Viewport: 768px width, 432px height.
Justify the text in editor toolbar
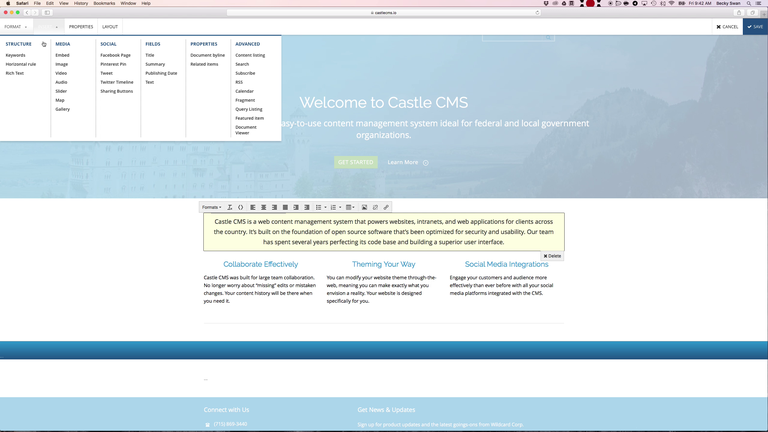click(285, 207)
